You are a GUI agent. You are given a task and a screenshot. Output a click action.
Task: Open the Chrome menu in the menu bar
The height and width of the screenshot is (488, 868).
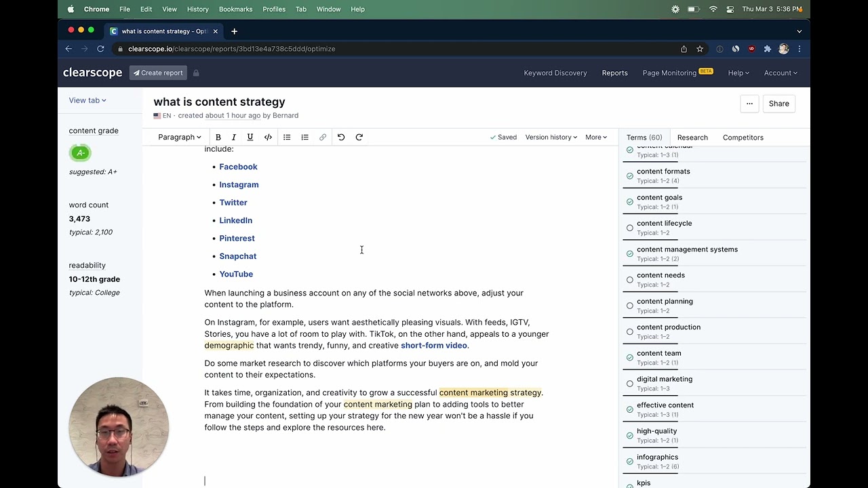[x=96, y=9]
